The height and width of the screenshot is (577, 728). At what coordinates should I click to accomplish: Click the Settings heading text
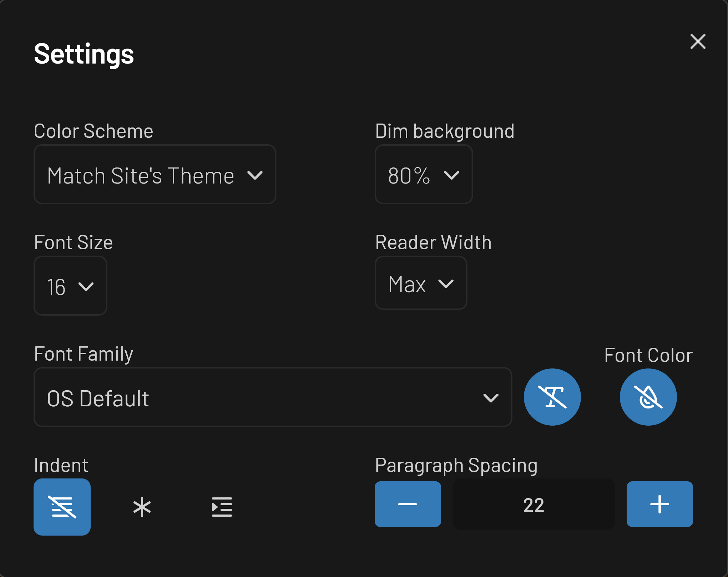pos(84,54)
